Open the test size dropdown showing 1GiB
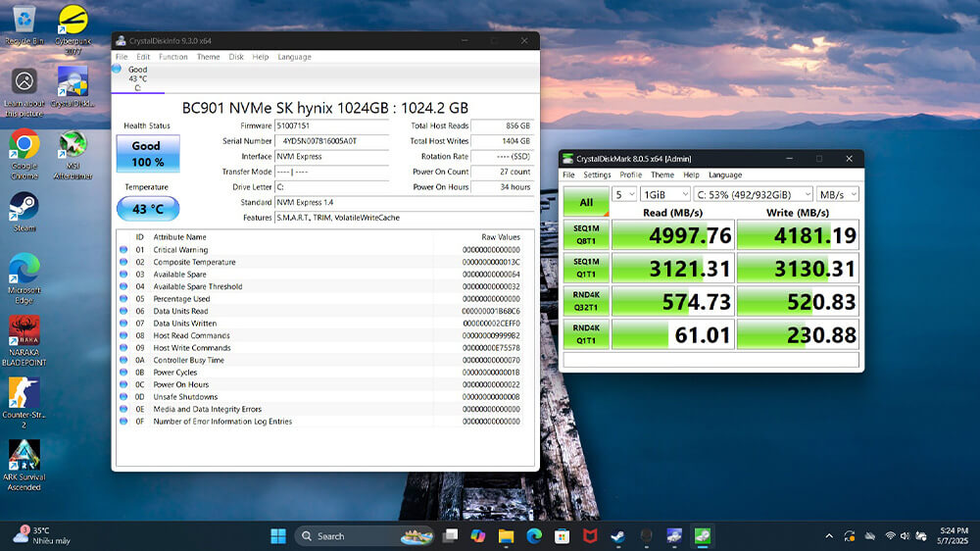980x551 pixels. [665, 194]
